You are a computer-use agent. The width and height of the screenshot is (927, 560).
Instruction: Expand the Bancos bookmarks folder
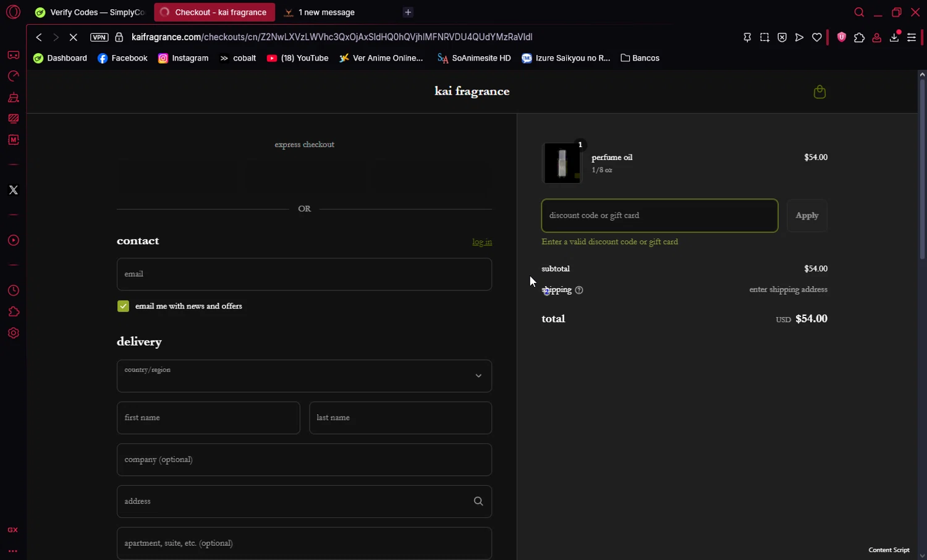click(640, 58)
